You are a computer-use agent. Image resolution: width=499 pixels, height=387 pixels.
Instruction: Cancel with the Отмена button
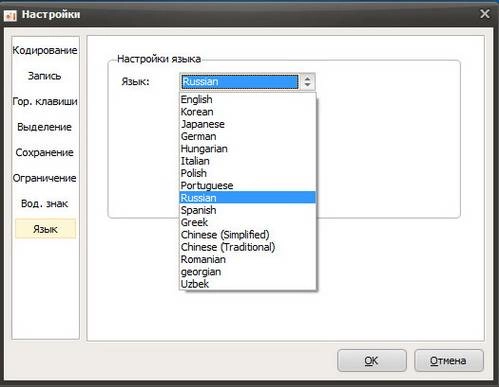click(x=449, y=361)
